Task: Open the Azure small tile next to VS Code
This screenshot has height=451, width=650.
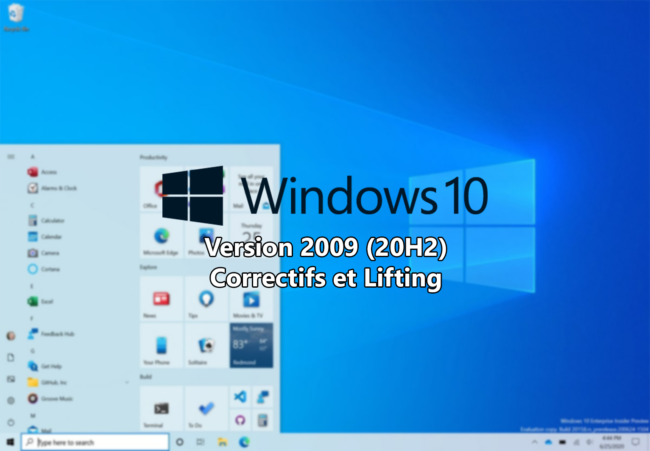Action: pos(263,397)
